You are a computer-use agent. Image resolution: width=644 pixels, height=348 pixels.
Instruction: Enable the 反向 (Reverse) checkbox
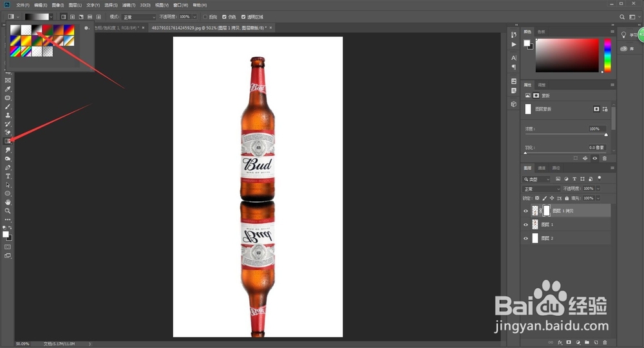(205, 17)
